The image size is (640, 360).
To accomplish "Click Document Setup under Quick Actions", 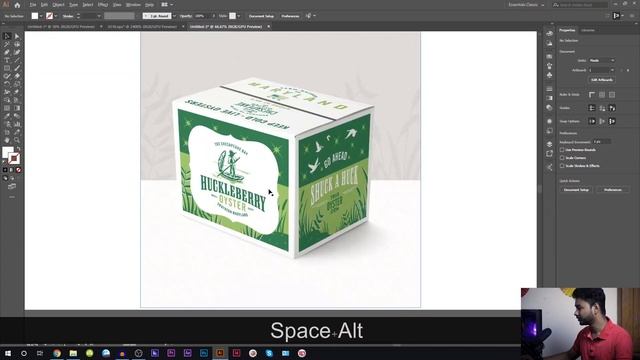I will pos(576,190).
